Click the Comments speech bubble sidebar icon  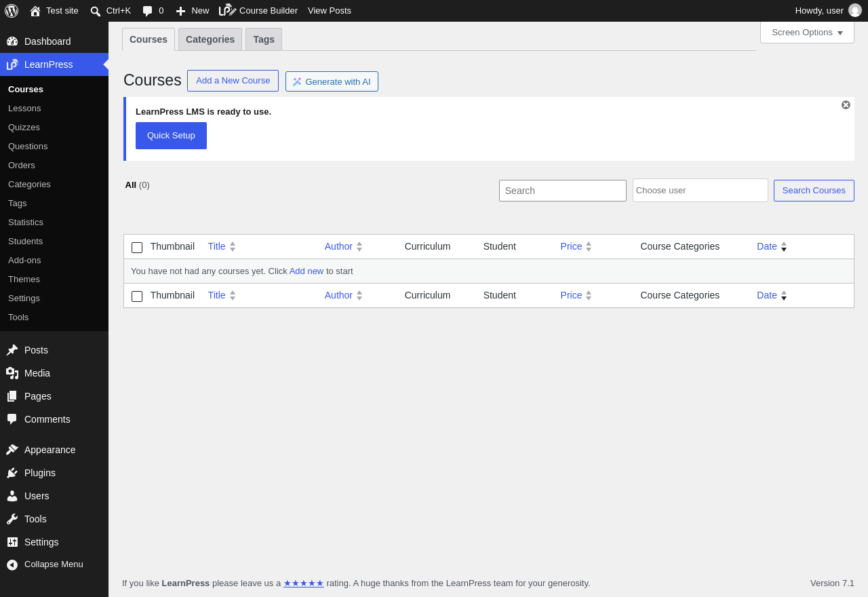(12, 419)
